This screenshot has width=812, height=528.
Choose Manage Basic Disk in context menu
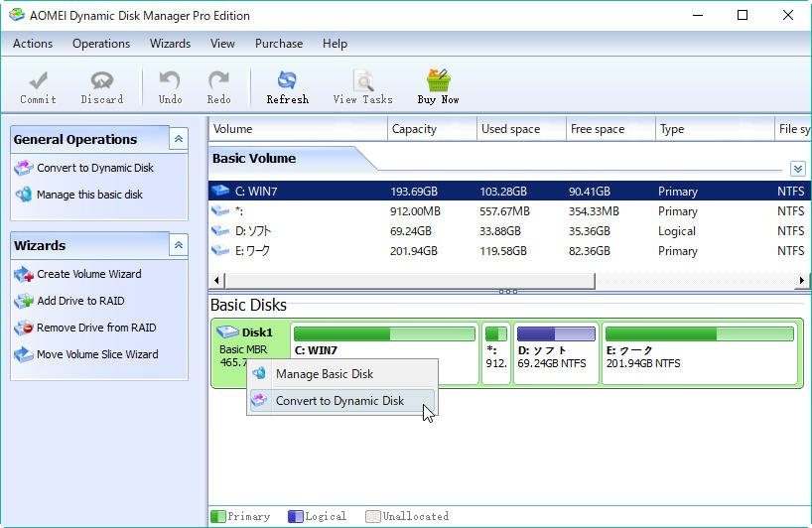point(342,374)
